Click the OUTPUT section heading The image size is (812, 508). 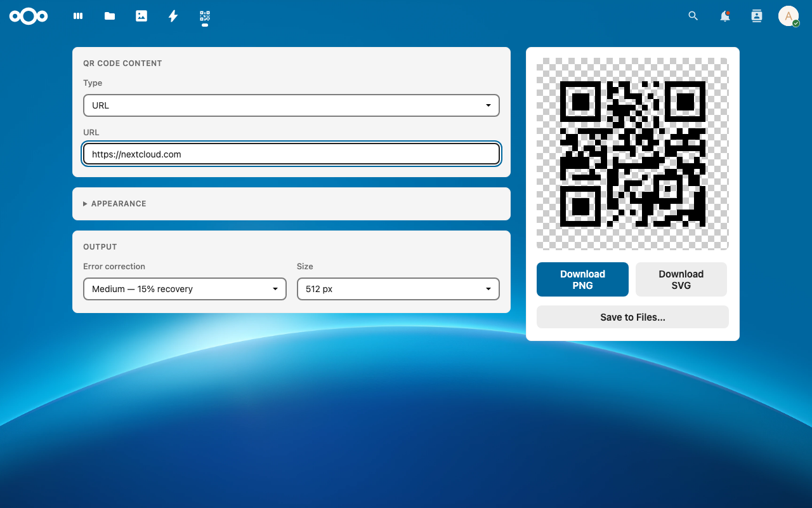point(100,247)
